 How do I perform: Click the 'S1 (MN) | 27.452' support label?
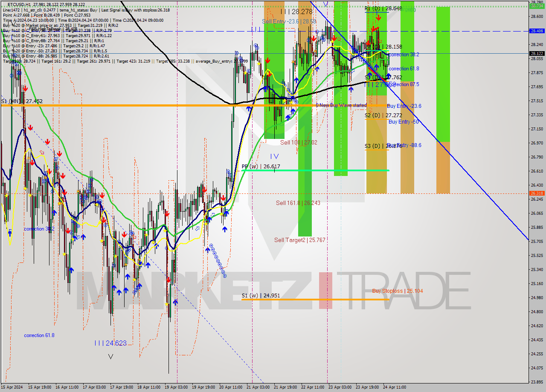point(22,101)
